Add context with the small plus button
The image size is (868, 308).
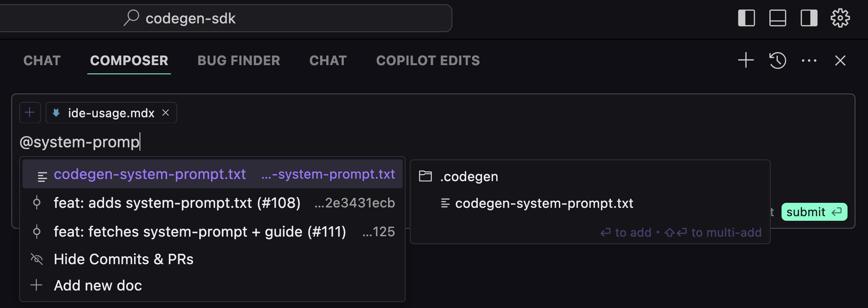click(x=30, y=113)
